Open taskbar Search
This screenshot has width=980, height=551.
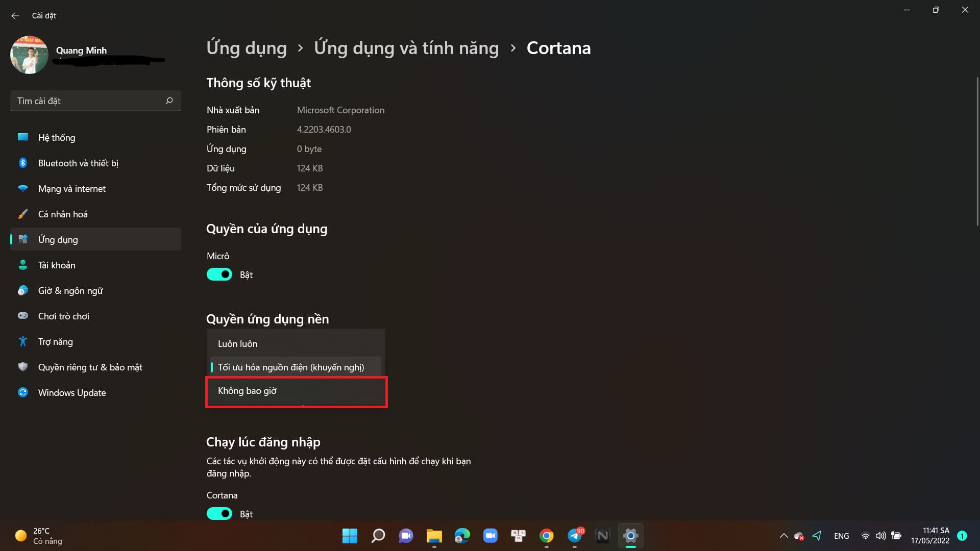tap(378, 536)
